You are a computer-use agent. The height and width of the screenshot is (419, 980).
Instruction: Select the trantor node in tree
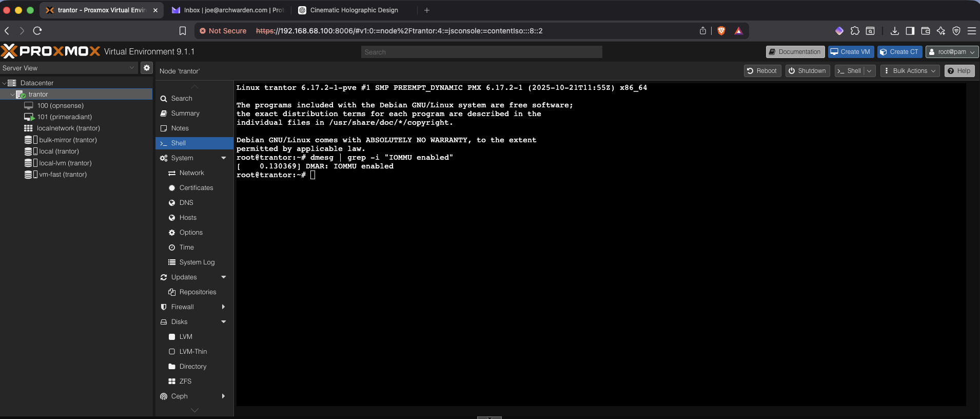[38, 94]
